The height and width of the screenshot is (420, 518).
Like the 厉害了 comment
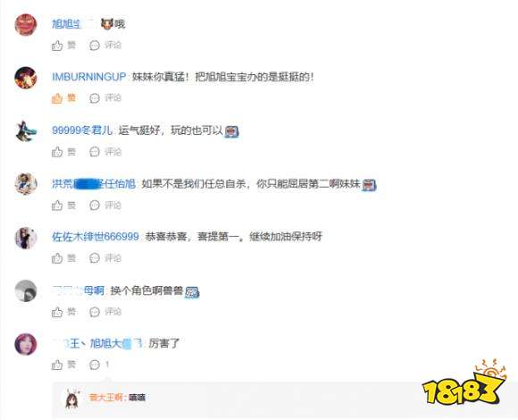click(63, 365)
